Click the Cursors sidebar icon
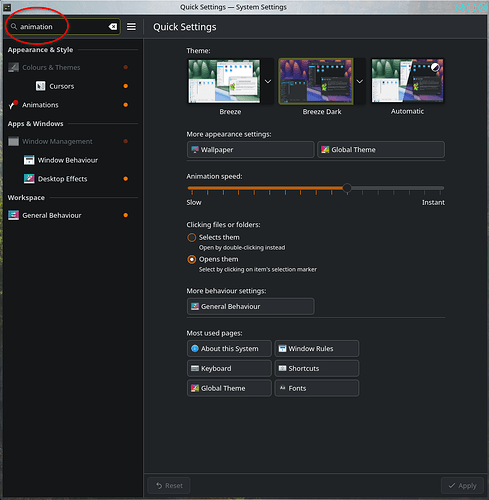Image resolution: width=489 pixels, height=500 pixels. (x=40, y=86)
